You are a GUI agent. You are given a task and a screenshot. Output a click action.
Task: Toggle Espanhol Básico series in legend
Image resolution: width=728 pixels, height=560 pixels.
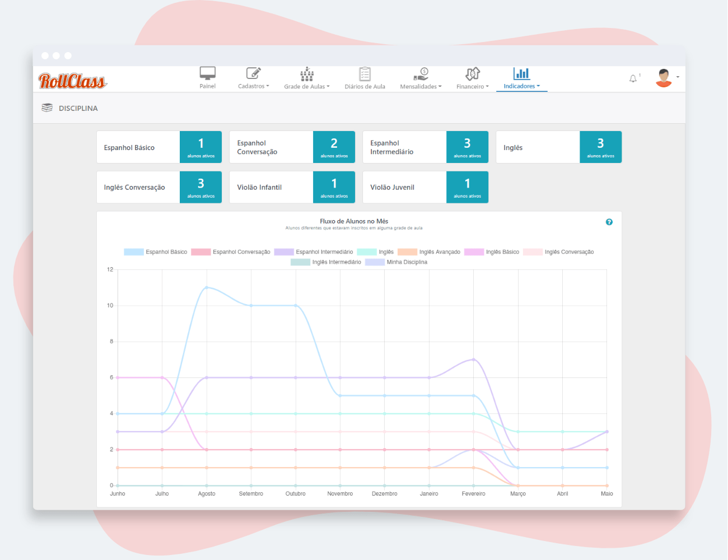156,252
